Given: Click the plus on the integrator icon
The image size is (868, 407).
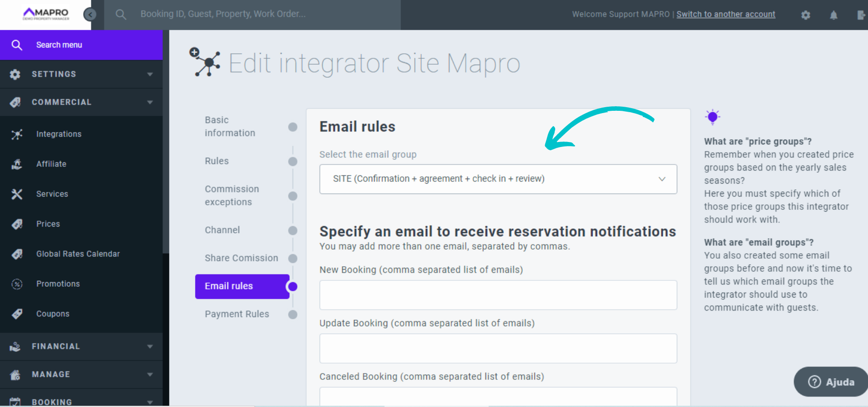Looking at the screenshot, I should [x=194, y=51].
